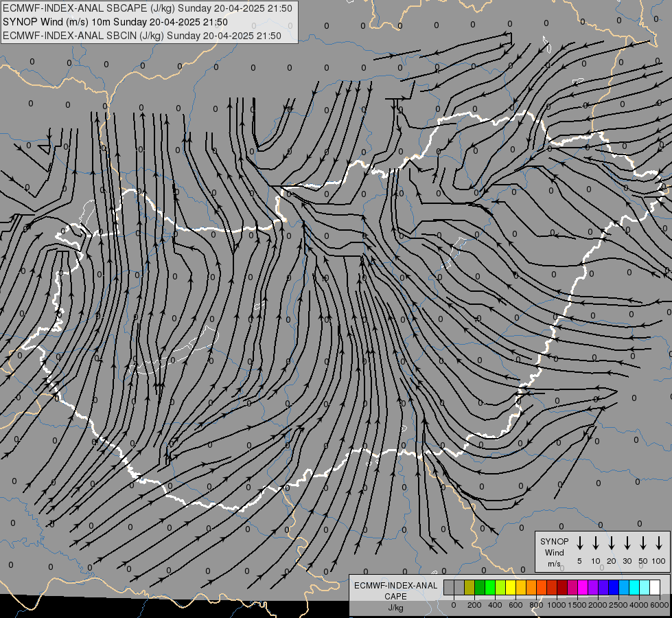The width and height of the screenshot is (672, 618).
Task: Click the 50 m/s wind arrow symbol
Action: (x=643, y=543)
